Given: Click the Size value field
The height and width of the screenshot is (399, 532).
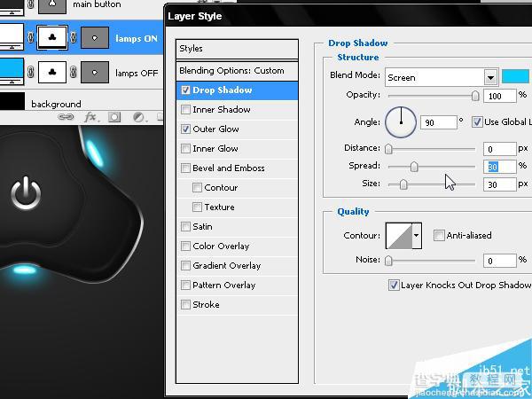Looking at the screenshot, I should (500, 184).
